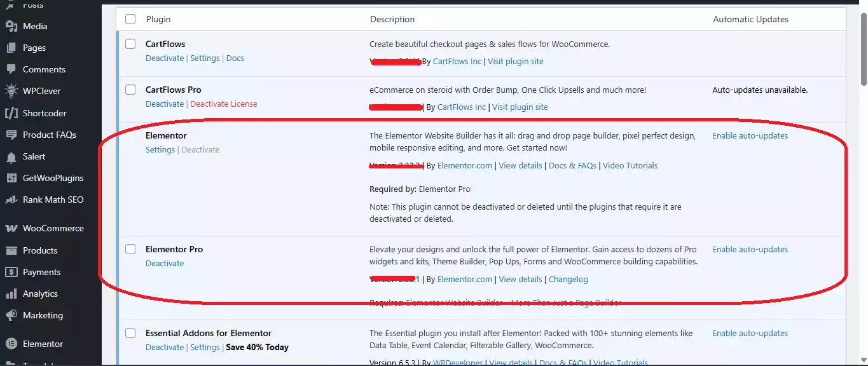Click the Plugin column header
This screenshot has height=366, width=868.
point(158,19)
